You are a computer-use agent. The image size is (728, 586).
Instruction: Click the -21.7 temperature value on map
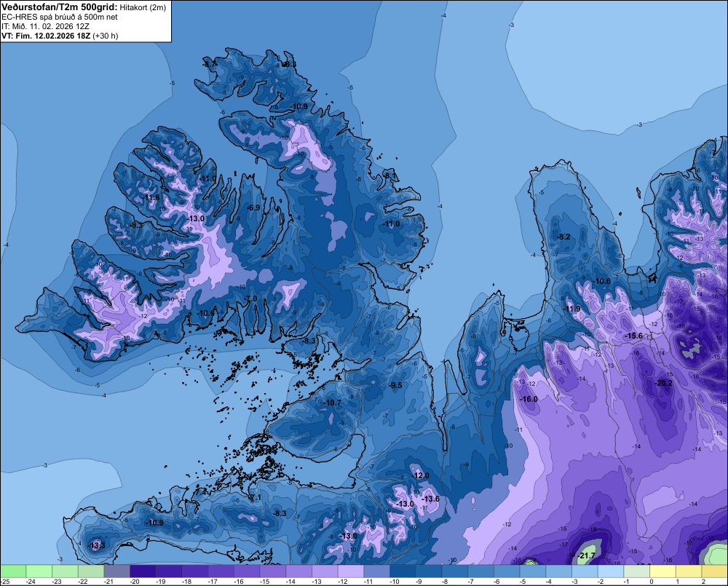point(586,556)
